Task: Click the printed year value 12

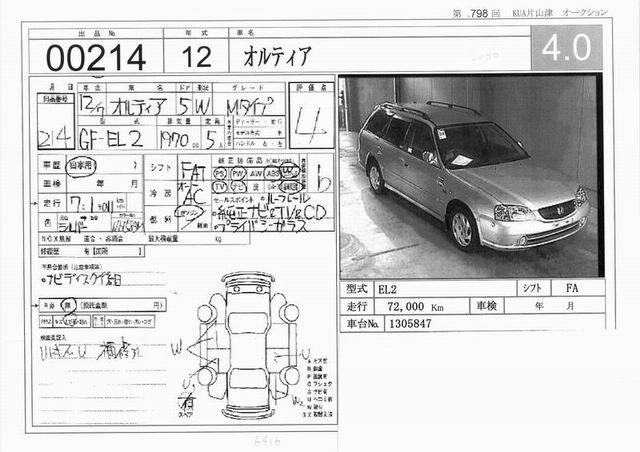Action: point(196,57)
